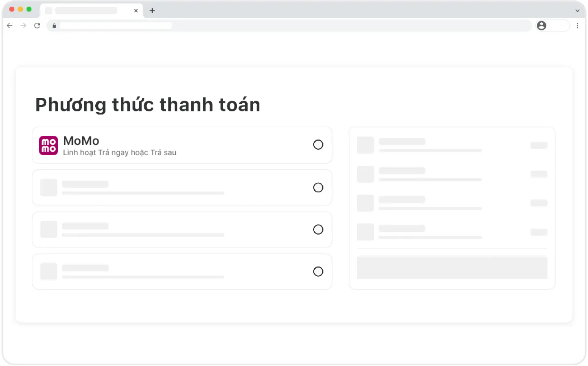Click the browser address bar
This screenshot has width=588, height=366.
click(266, 25)
